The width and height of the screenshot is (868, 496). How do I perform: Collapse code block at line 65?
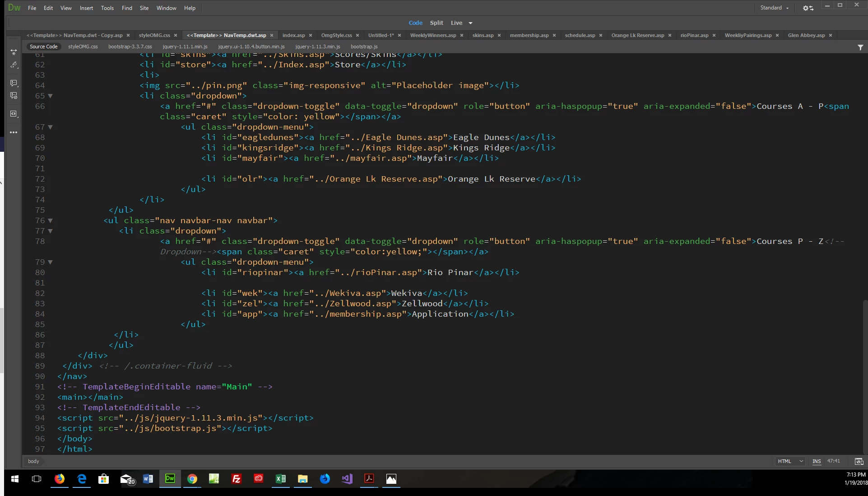(50, 96)
